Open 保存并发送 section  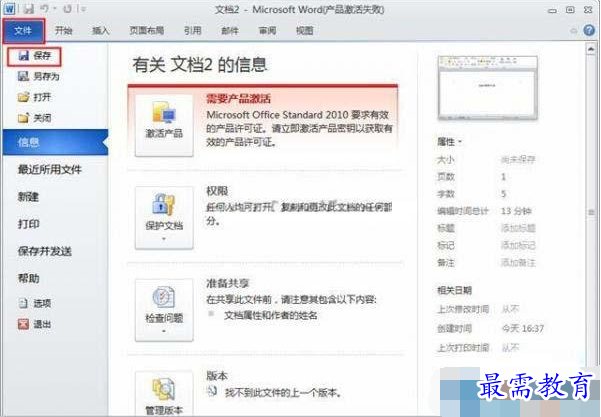44,251
